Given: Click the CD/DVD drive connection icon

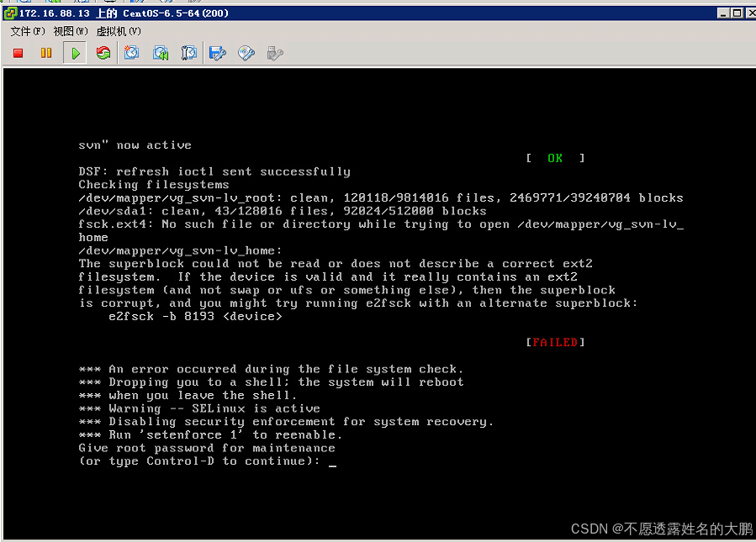Looking at the screenshot, I should (246, 53).
